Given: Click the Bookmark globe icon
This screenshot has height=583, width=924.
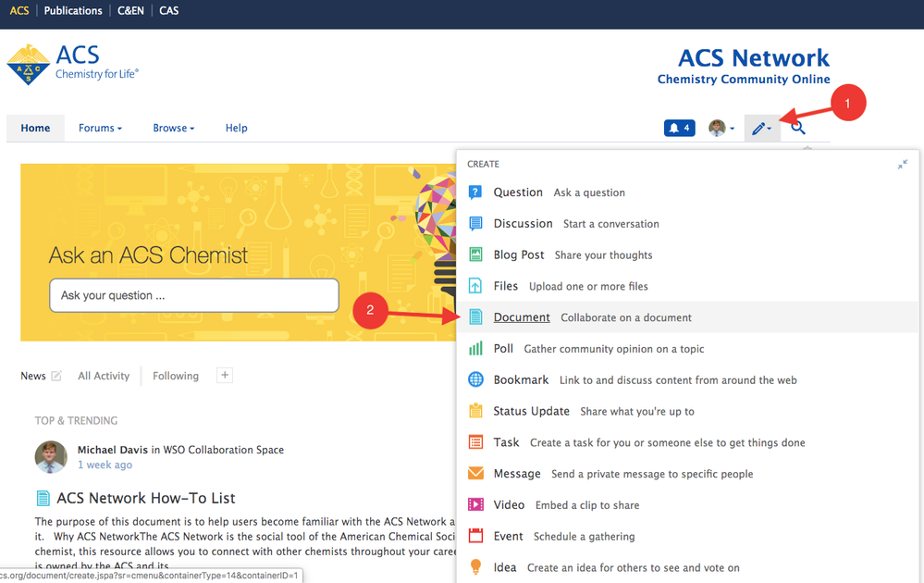Looking at the screenshot, I should tap(475, 379).
